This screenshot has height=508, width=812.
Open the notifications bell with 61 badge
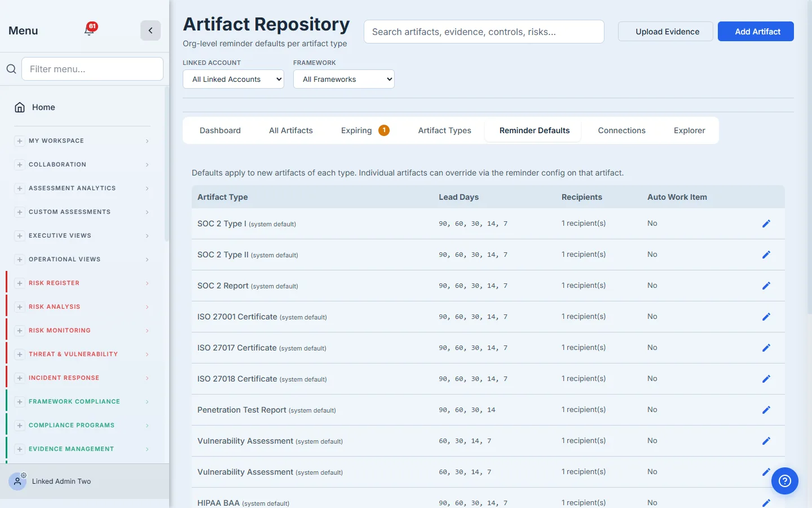90,29
